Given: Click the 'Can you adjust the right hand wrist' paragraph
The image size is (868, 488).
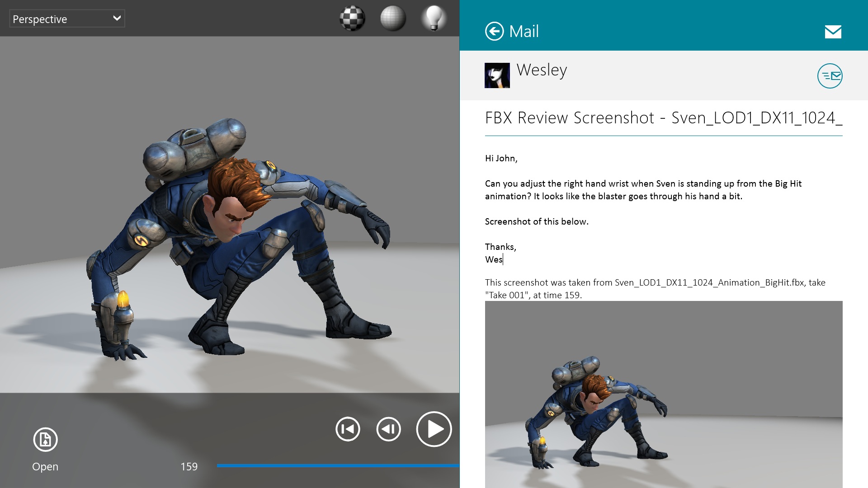Looking at the screenshot, I should [643, 190].
